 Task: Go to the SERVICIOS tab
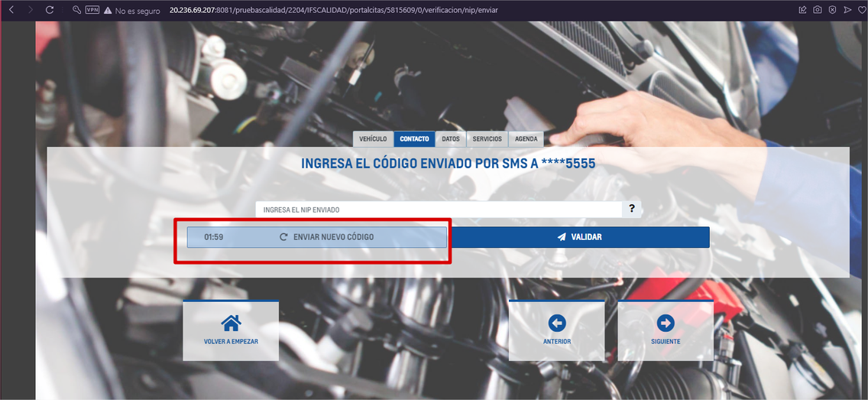point(487,139)
